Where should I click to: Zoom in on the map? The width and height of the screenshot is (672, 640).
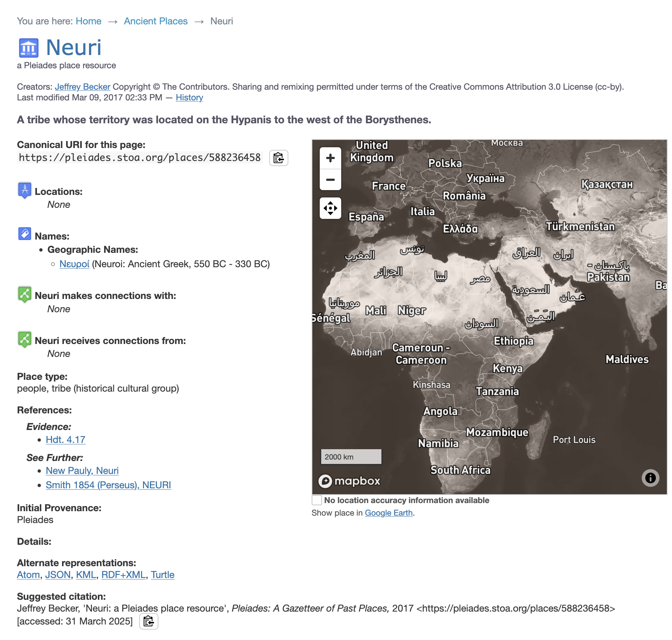click(330, 158)
